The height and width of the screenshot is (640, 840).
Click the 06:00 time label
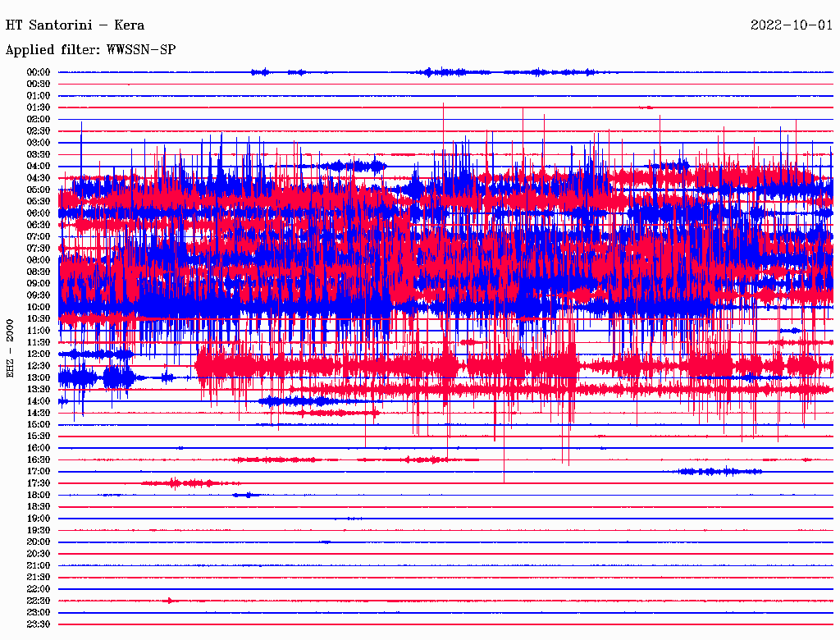pos(39,213)
